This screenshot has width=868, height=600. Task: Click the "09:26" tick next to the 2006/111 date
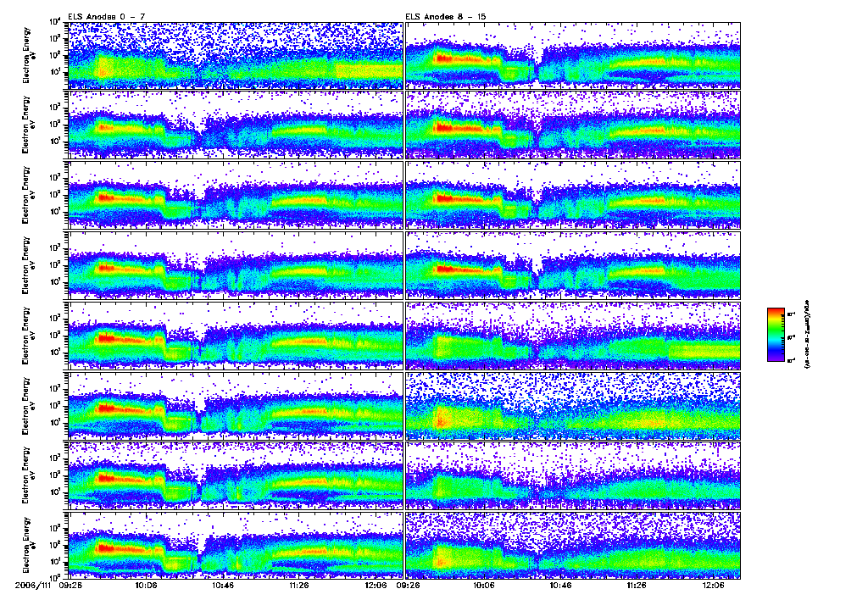click(70, 585)
